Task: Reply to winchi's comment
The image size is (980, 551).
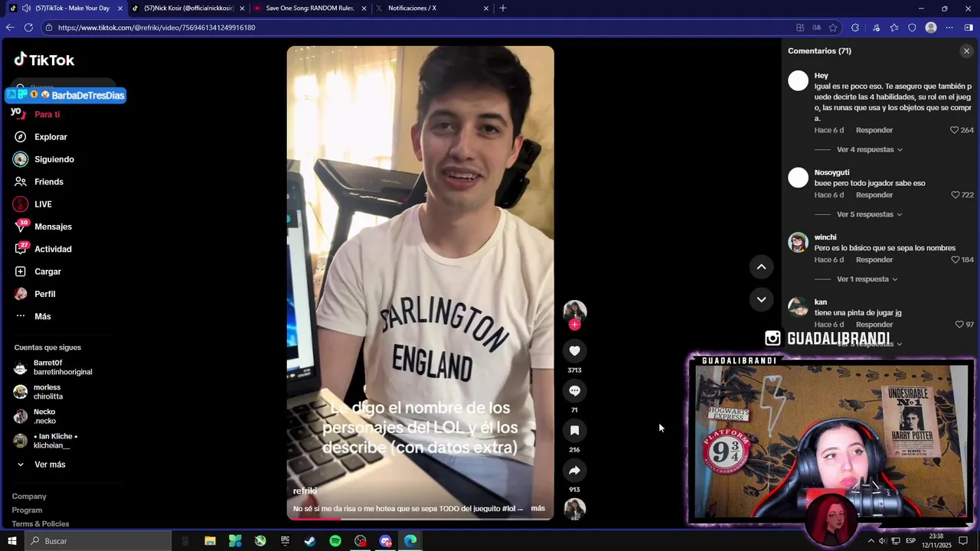Action: [874, 259]
